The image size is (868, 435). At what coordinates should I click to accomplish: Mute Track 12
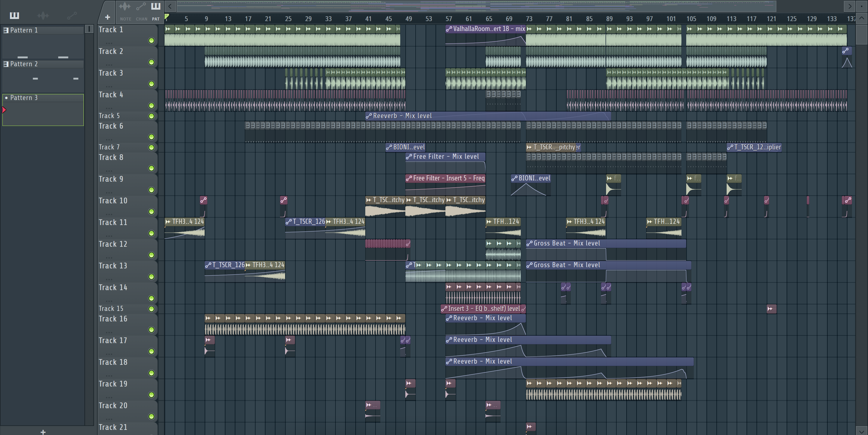click(x=152, y=255)
